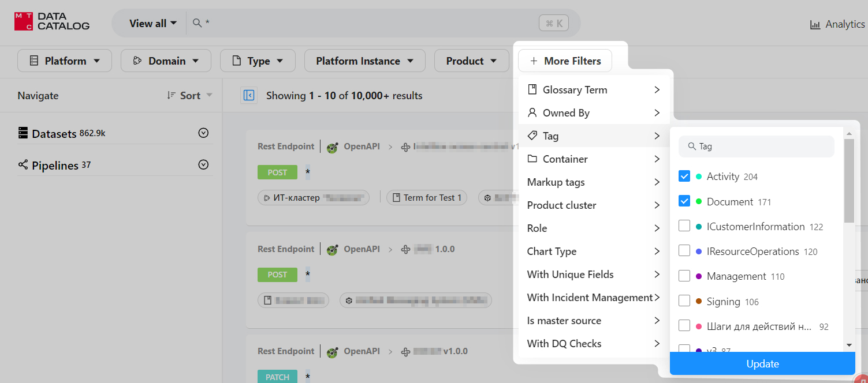Click the Analytics chart icon
Viewport: 868px width, 383px height.
816,24
